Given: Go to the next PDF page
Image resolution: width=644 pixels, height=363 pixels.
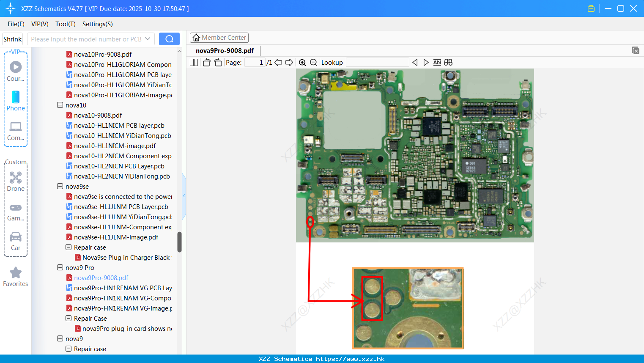Looking at the screenshot, I should point(289,63).
